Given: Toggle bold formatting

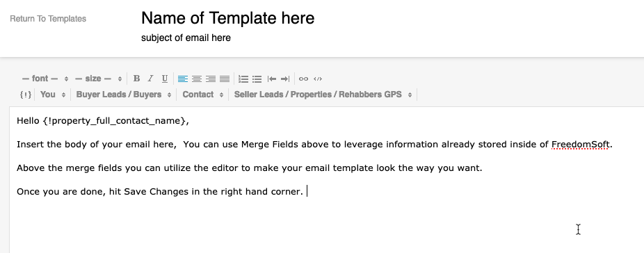Looking at the screenshot, I should point(137,79).
